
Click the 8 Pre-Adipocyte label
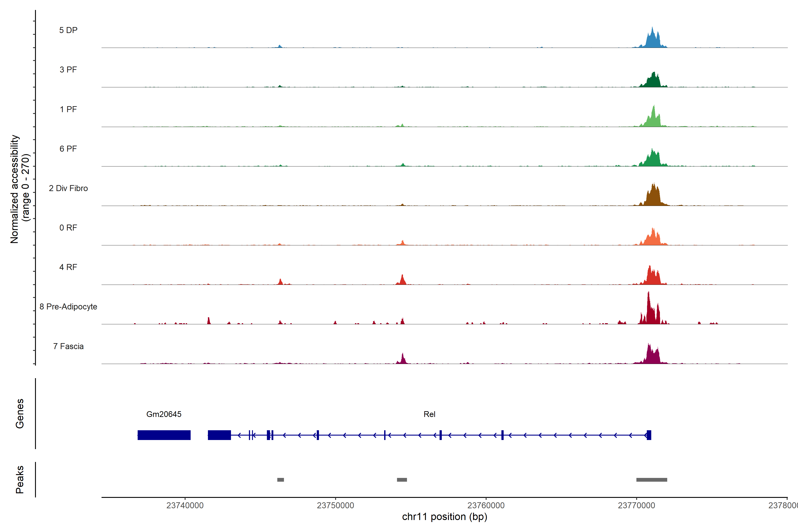[68, 307]
